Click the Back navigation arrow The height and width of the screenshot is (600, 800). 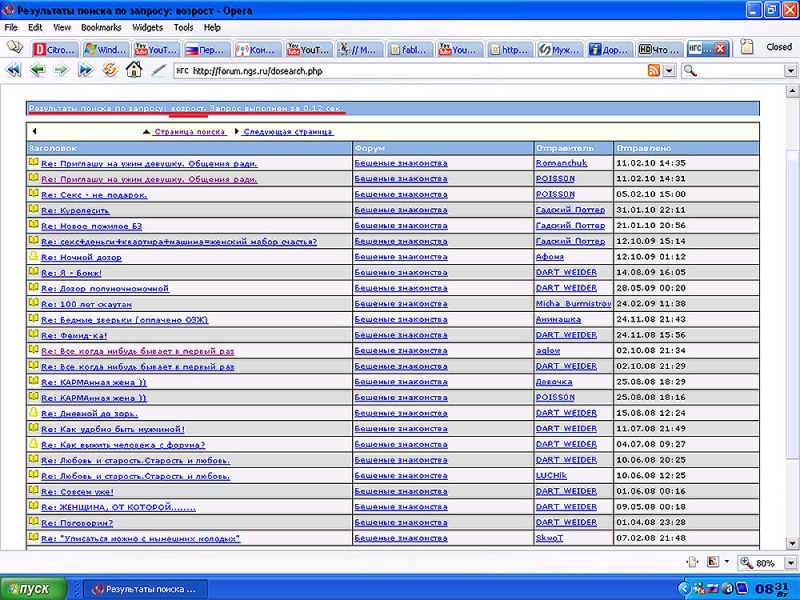38,70
